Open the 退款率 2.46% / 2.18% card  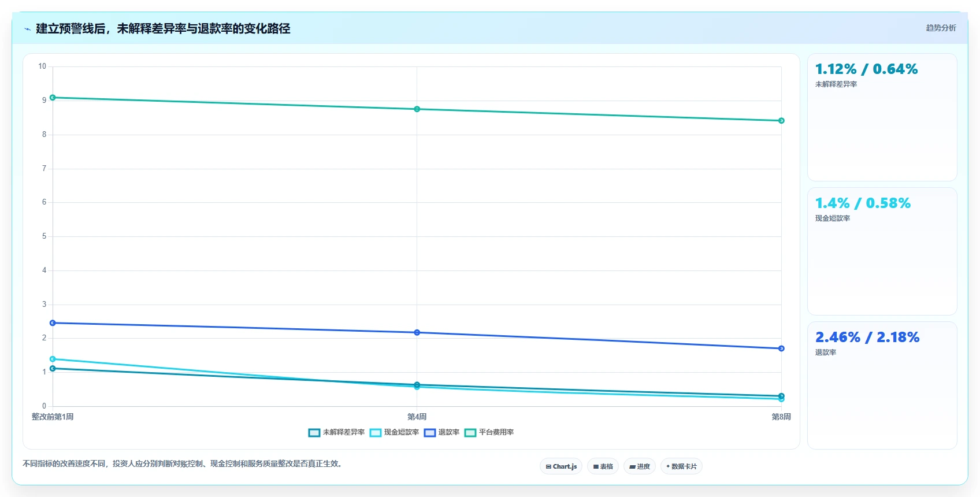[x=882, y=385]
